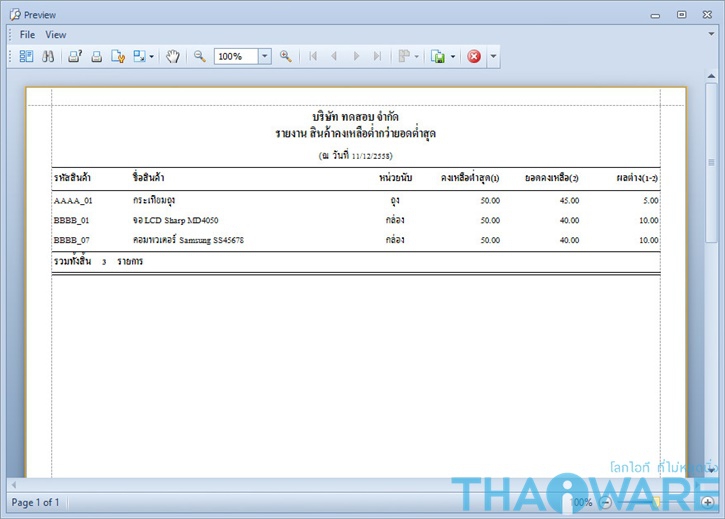This screenshot has width=725, height=519.
Task: Go to the last page
Action: tap(377, 56)
